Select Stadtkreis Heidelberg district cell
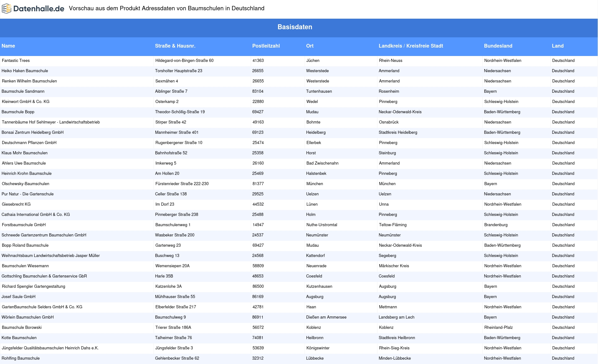The height and width of the screenshot is (364, 598). [x=398, y=133]
